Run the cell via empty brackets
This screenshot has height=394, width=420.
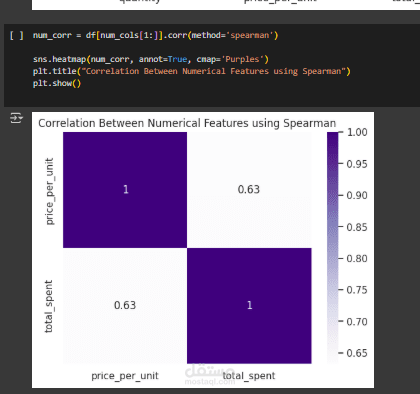pos(17,35)
